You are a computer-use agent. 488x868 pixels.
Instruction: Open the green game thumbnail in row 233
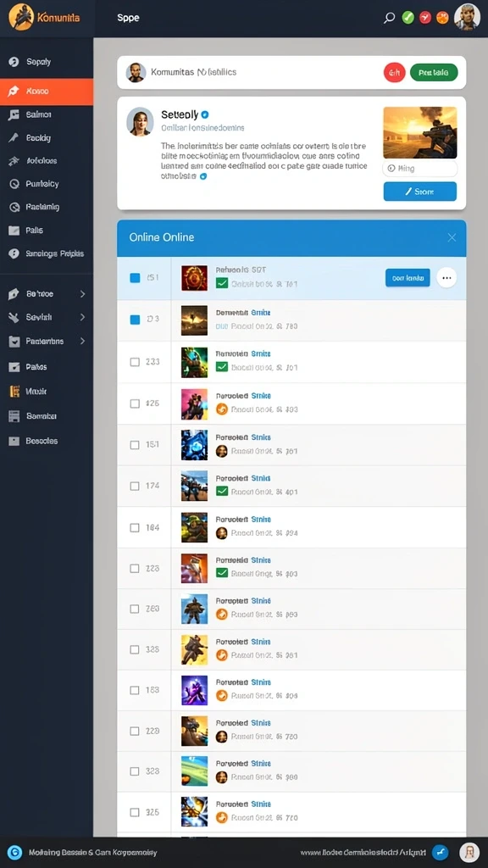(x=194, y=362)
